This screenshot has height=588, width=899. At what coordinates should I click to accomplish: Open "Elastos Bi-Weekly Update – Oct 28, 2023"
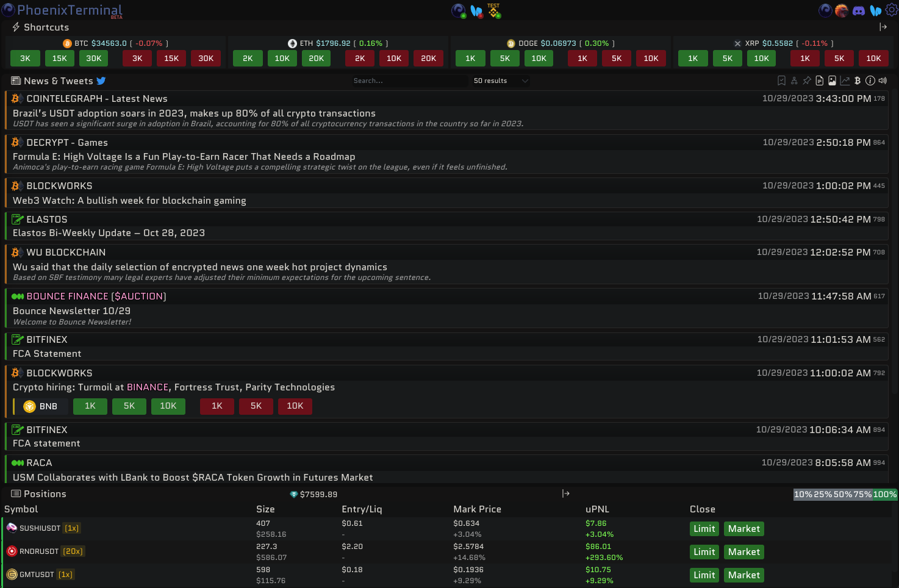click(x=109, y=233)
